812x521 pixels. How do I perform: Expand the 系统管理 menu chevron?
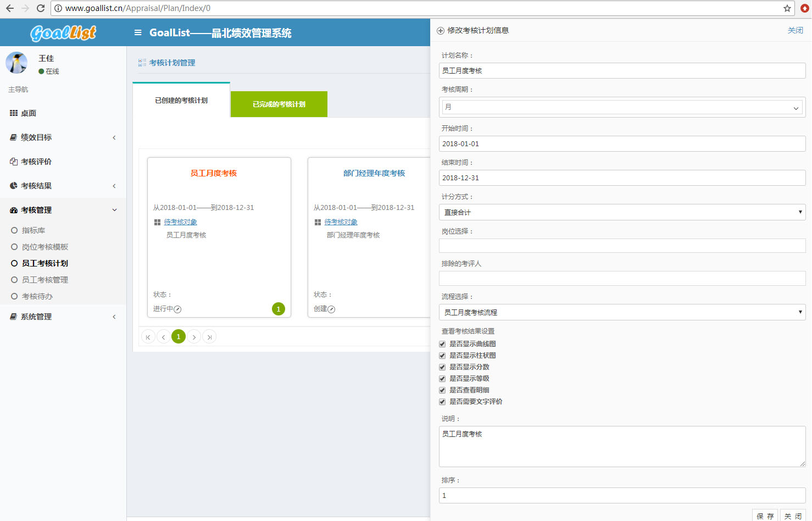(x=114, y=317)
